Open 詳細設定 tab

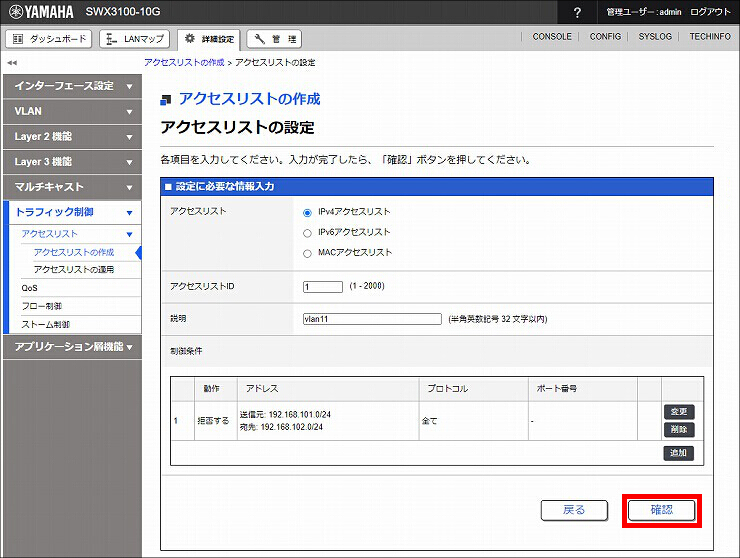pos(209,39)
